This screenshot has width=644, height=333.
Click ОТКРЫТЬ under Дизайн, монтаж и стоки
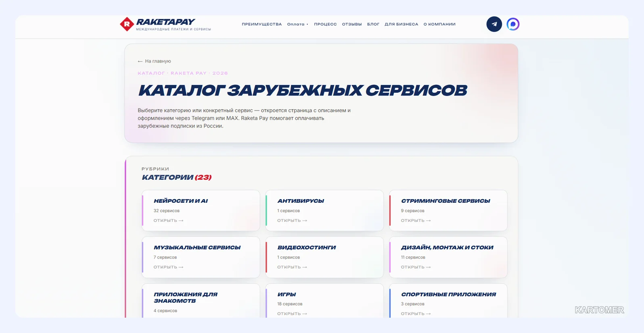point(416,267)
